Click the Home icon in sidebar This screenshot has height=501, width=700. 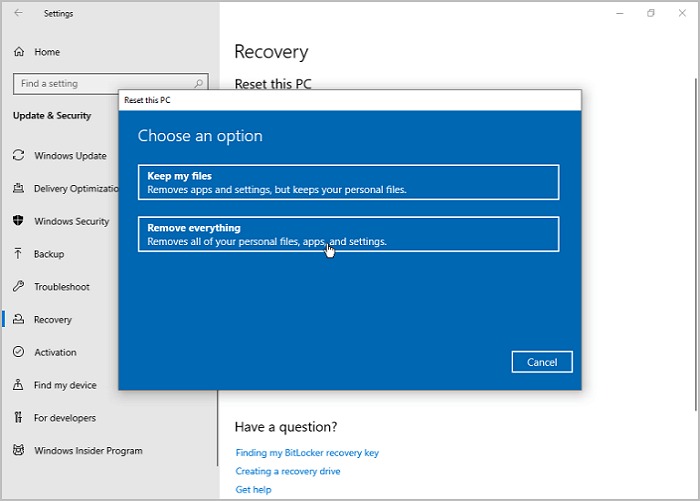[x=19, y=52]
